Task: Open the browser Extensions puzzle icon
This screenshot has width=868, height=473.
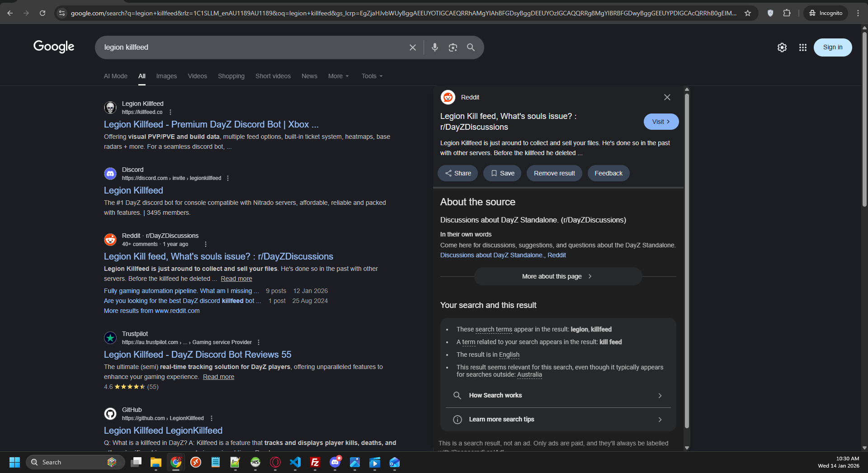Action: (787, 13)
